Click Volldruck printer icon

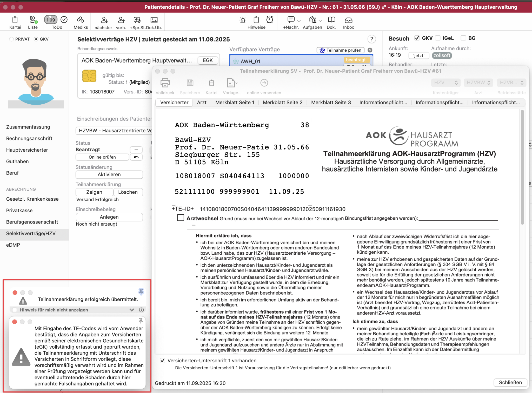(165, 83)
